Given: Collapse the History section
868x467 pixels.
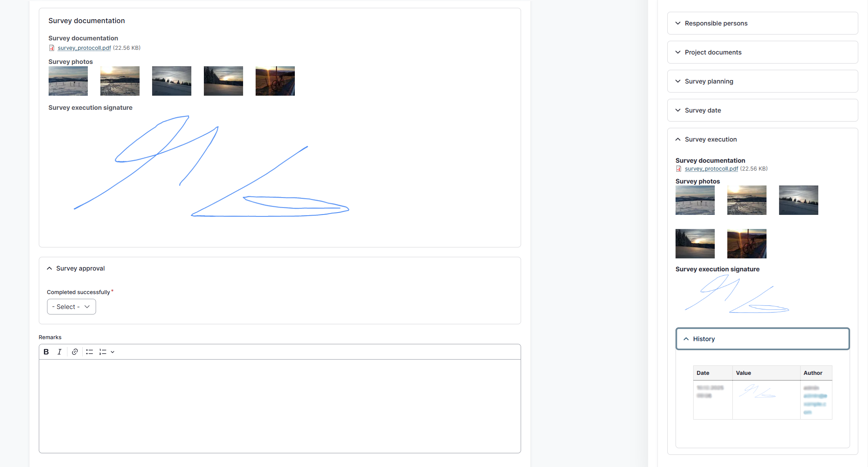Looking at the screenshot, I should pos(763,339).
